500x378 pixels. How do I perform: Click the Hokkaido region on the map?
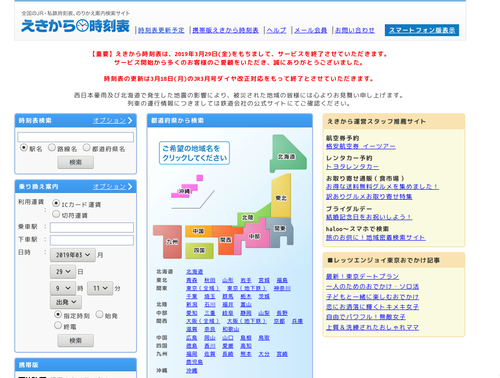point(287,154)
